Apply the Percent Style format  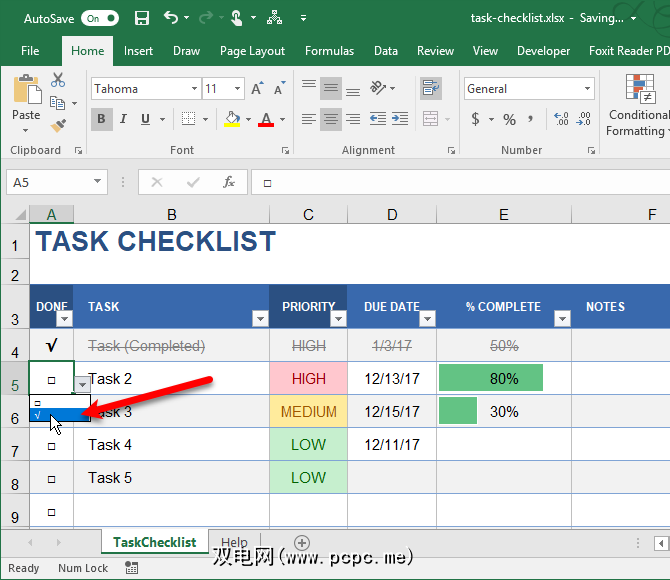(x=510, y=119)
